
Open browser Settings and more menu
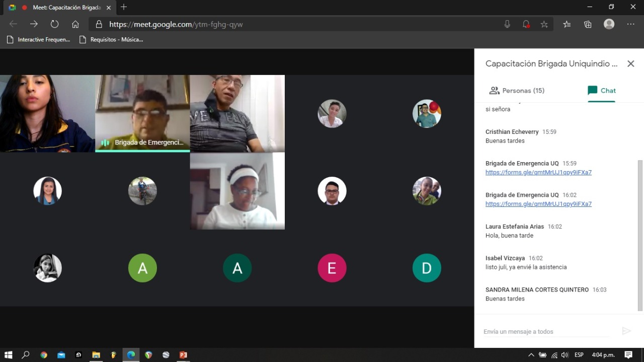pyautogui.click(x=631, y=24)
